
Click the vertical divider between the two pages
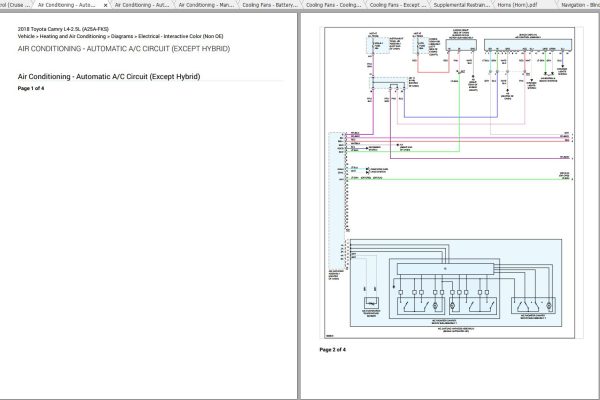[299, 200]
